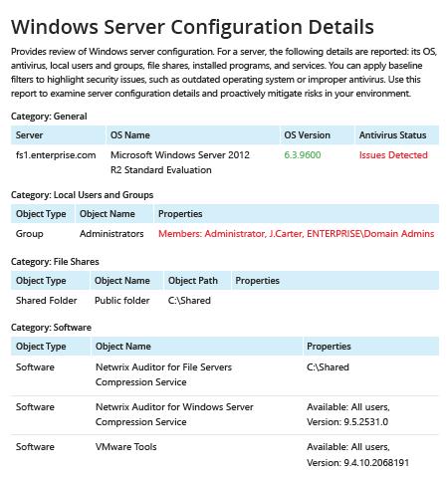This screenshot has height=483, width=448.
Task: Click the C:\Shared path in File Shares
Action: tap(189, 301)
